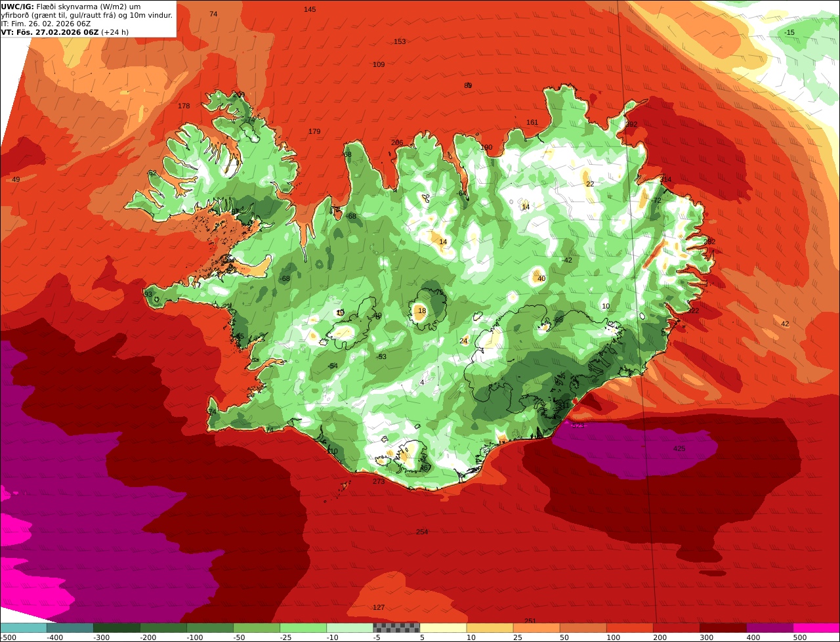Image resolution: width=840 pixels, height=642 pixels.
Task: Click the light teal legend swatch after -500
Action: (x=23, y=628)
